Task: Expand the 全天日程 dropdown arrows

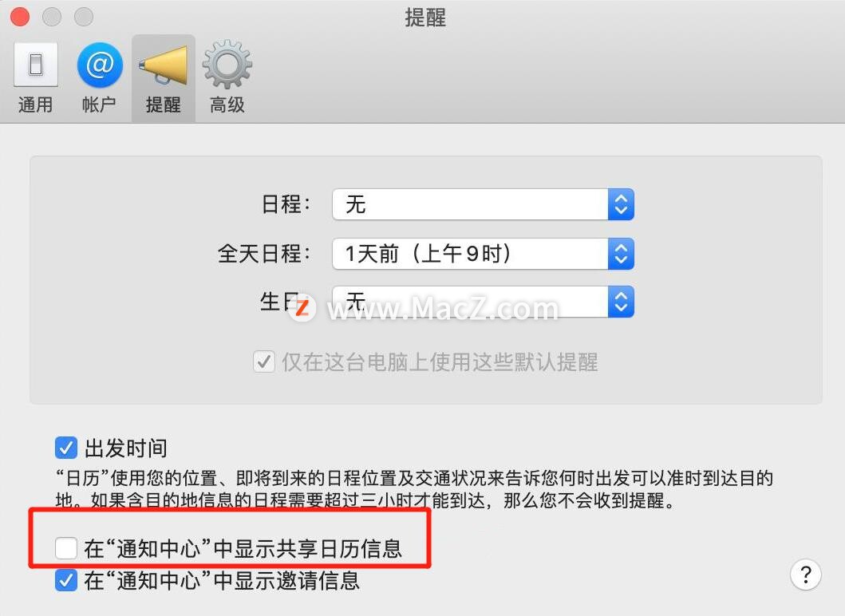Action: [621, 253]
